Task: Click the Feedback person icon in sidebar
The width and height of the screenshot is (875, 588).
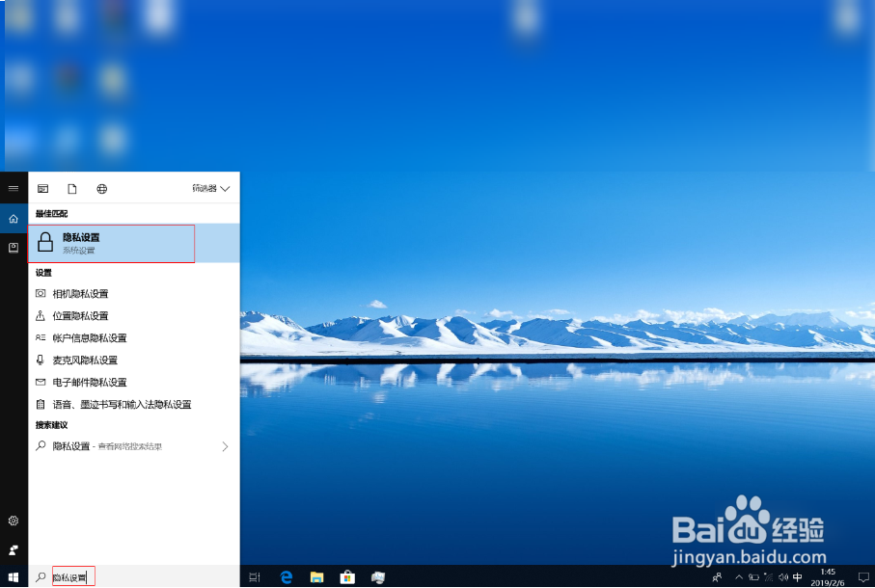Action: (14, 550)
